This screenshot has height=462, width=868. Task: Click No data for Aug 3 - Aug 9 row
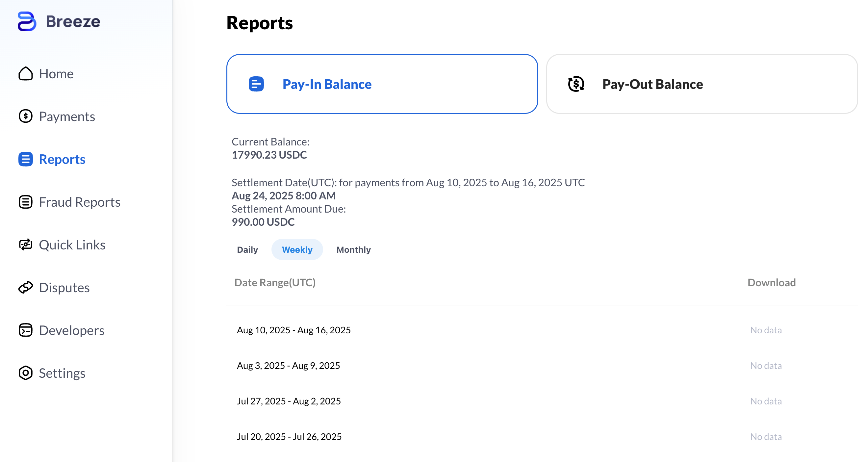click(766, 366)
